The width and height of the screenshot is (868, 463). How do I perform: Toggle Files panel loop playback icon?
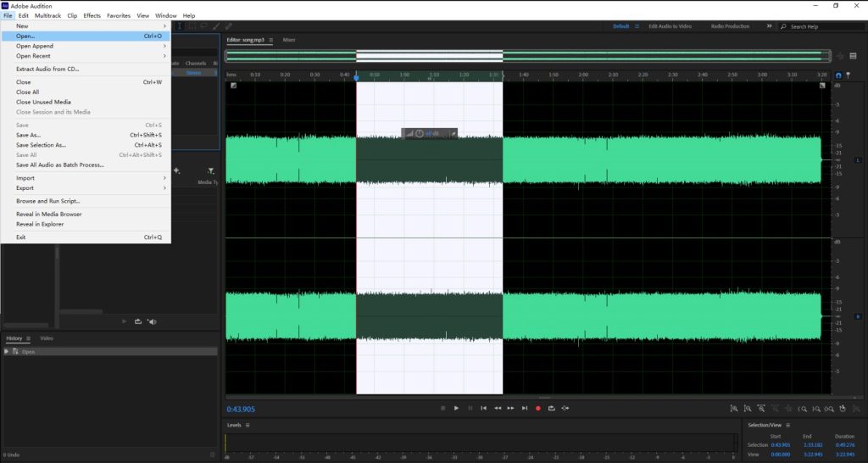[x=138, y=321]
